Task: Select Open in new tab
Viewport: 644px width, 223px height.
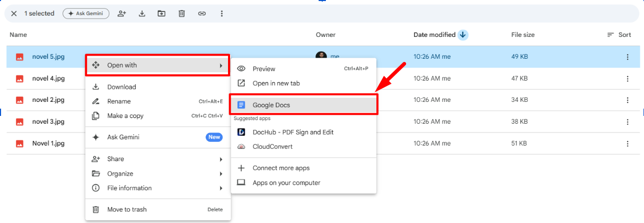Action: tap(304, 83)
